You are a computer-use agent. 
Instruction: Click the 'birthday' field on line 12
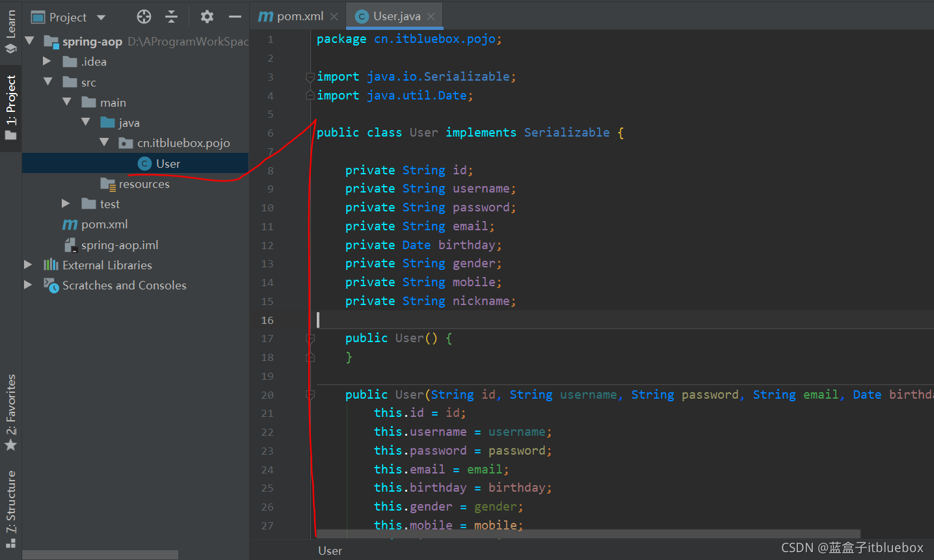coord(466,245)
